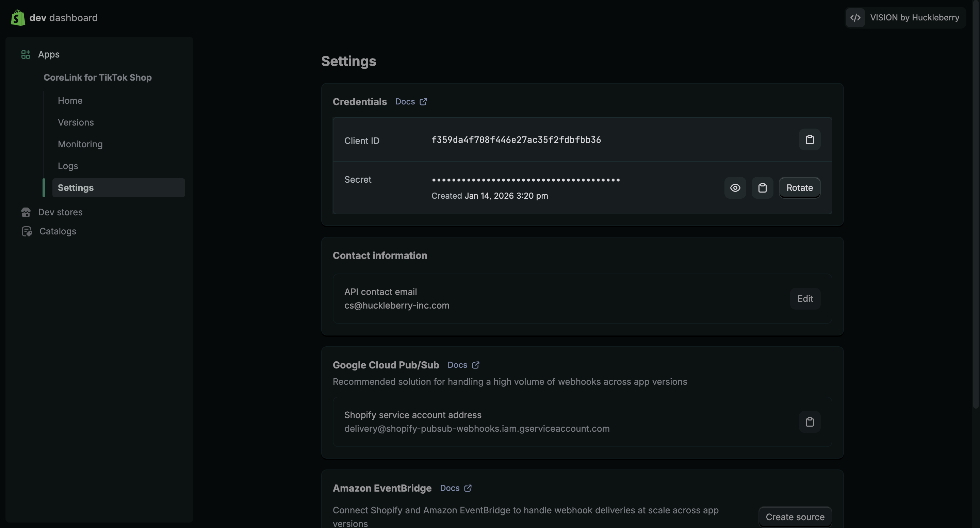Create an Amazon EventBridge source
Viewport: 980px width, 528px height.
pos(795,516)
